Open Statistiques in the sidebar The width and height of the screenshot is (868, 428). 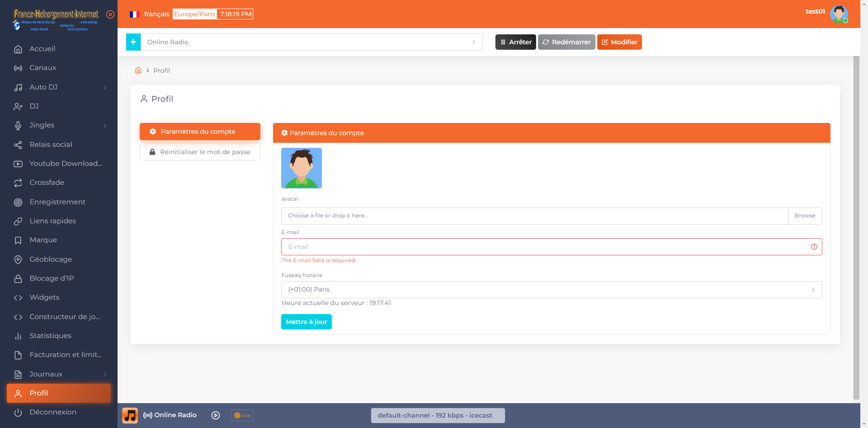pos(50,336)
